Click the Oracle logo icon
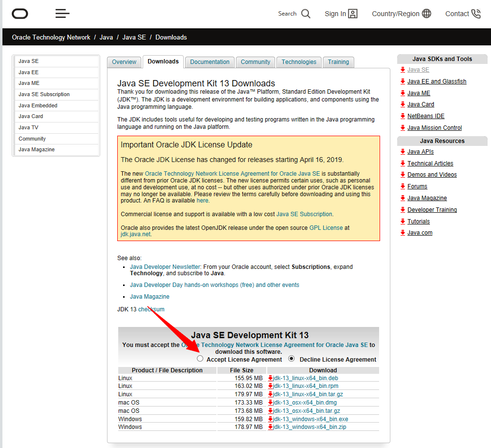The width and height of the screenshot is (491, 448). pyautogui.click(x=20, y=14)
